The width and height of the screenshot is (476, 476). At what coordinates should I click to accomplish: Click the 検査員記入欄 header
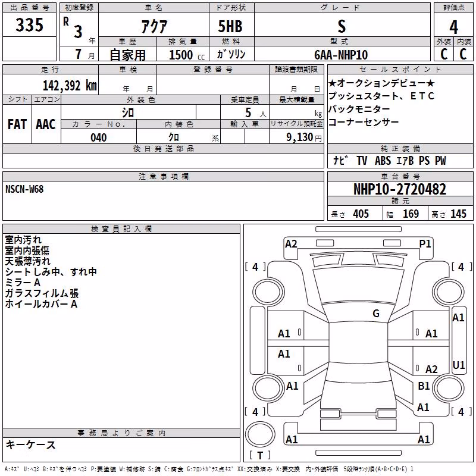[121, 229]
